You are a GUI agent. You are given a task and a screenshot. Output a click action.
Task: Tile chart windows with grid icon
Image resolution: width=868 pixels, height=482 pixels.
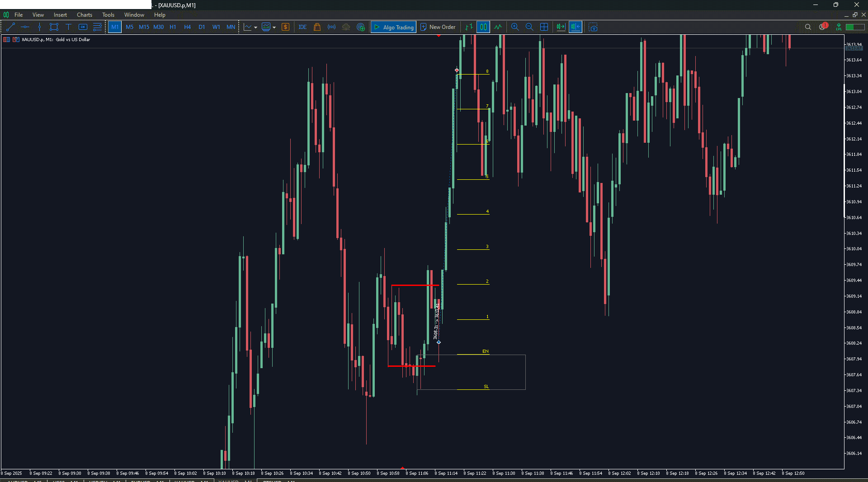(544, 27)
